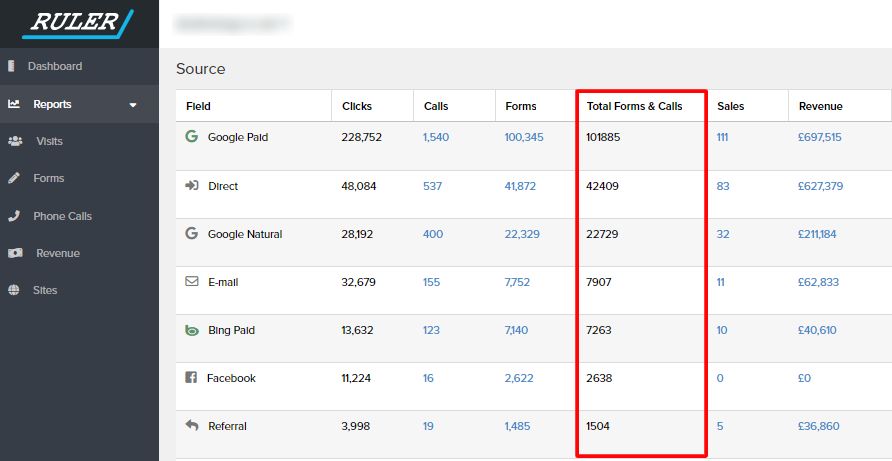Screen dimensions: 892x461
Task: Click the Total Forms & Calls header
Action: click(634, 106)
